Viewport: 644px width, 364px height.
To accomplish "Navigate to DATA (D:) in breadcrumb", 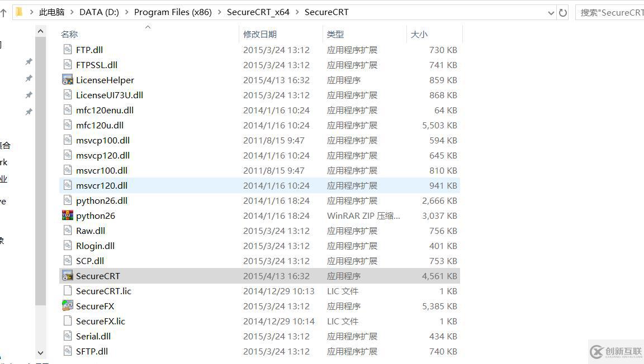I will point(99,12).
